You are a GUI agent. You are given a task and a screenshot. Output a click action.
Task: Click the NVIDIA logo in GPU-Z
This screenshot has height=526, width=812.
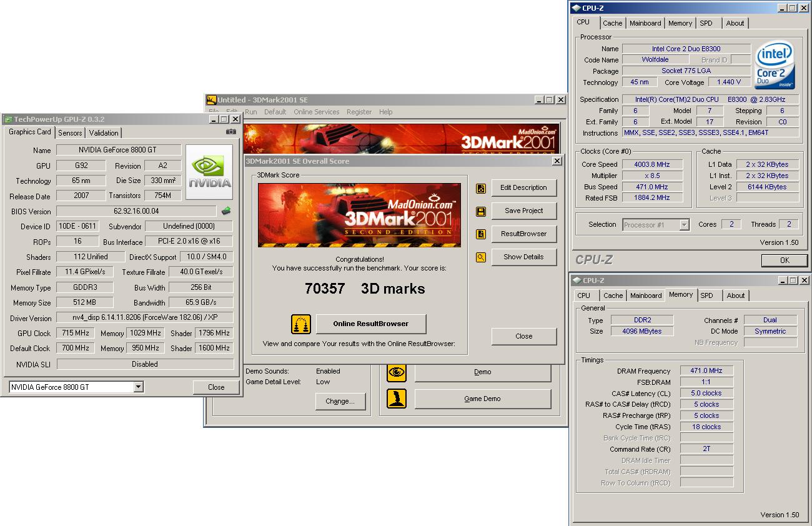tap(210, 172)
